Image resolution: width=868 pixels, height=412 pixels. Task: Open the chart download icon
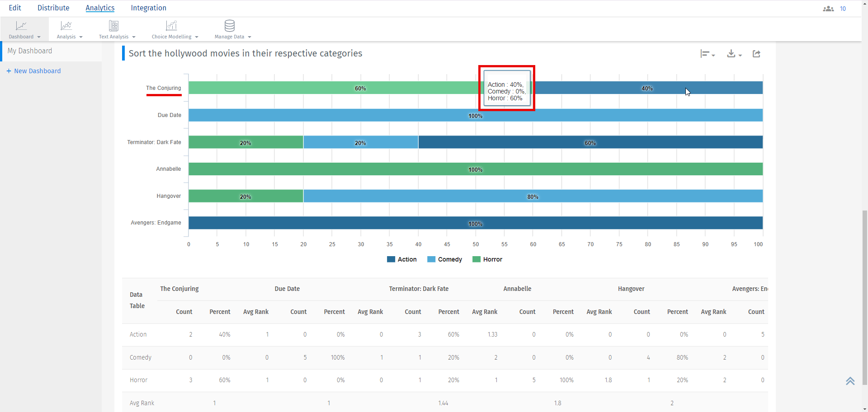coord(731,54)
